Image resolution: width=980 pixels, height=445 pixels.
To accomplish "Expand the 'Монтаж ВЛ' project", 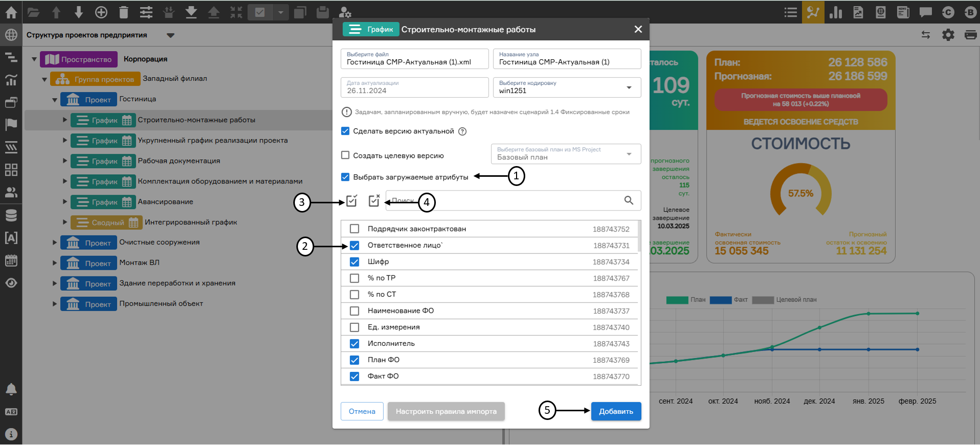I will tap(55, 263).
